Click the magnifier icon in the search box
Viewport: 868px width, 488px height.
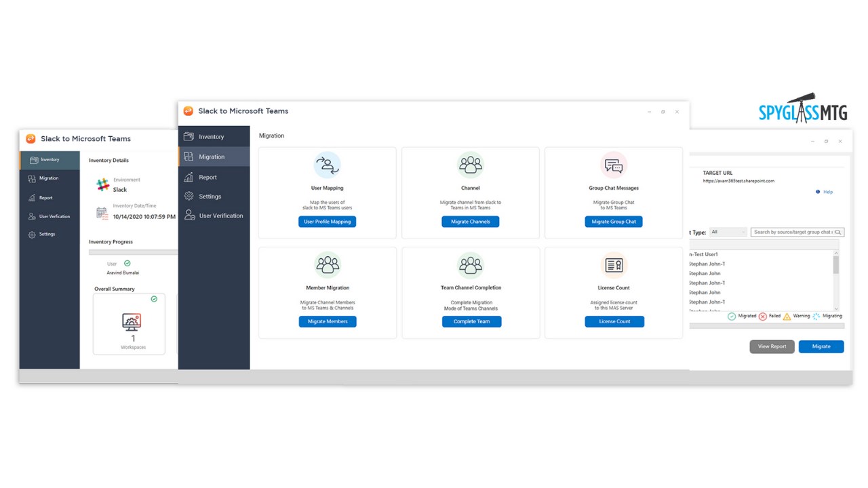tap(838, 232)
